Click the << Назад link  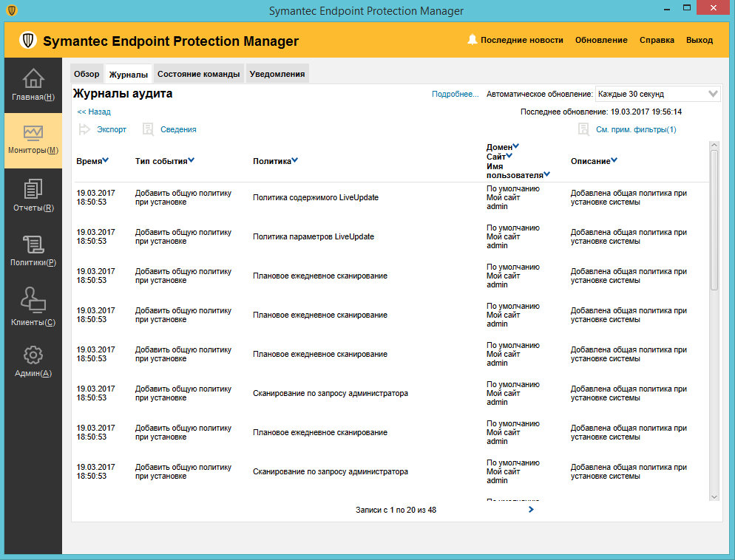tap(94, 112)
